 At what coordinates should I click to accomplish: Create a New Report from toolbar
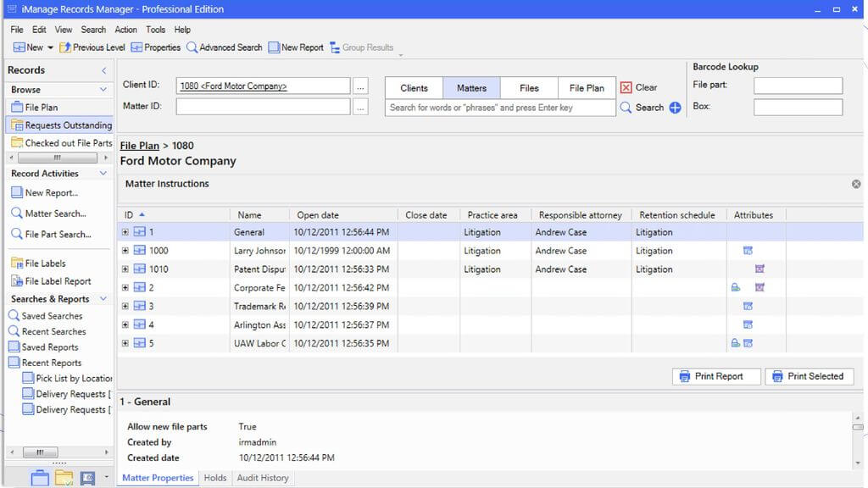[296, 47]
